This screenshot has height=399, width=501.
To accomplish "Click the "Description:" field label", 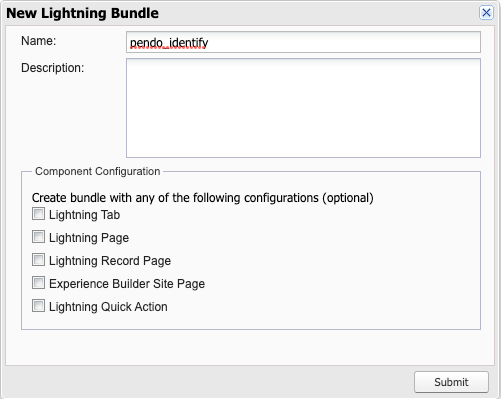I will [x=52, y=68].
